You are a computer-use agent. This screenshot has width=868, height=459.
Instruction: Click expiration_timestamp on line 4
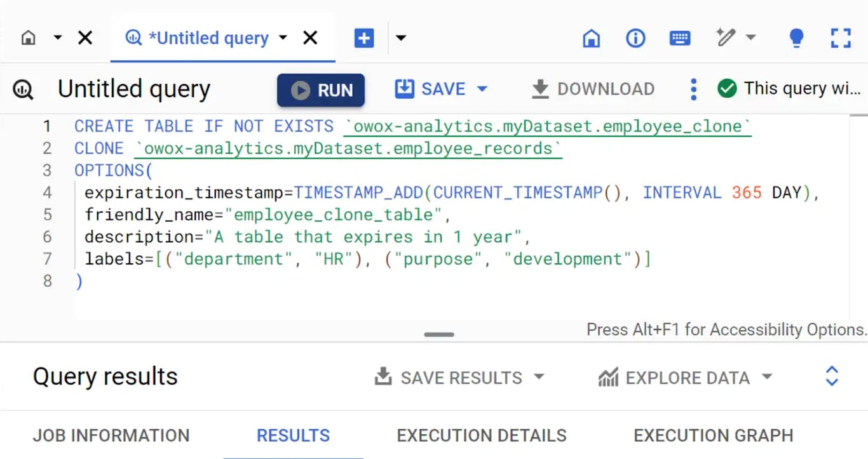coord(184,192)
